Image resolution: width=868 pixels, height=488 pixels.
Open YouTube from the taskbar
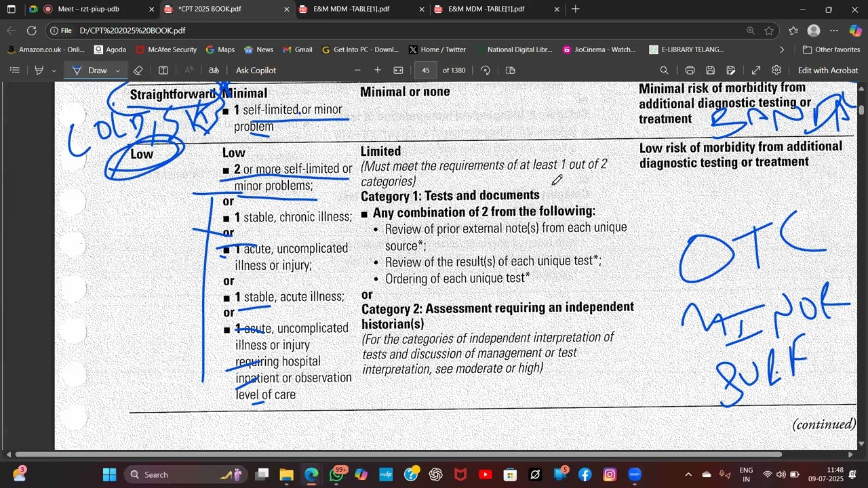(x=485, y=474)
